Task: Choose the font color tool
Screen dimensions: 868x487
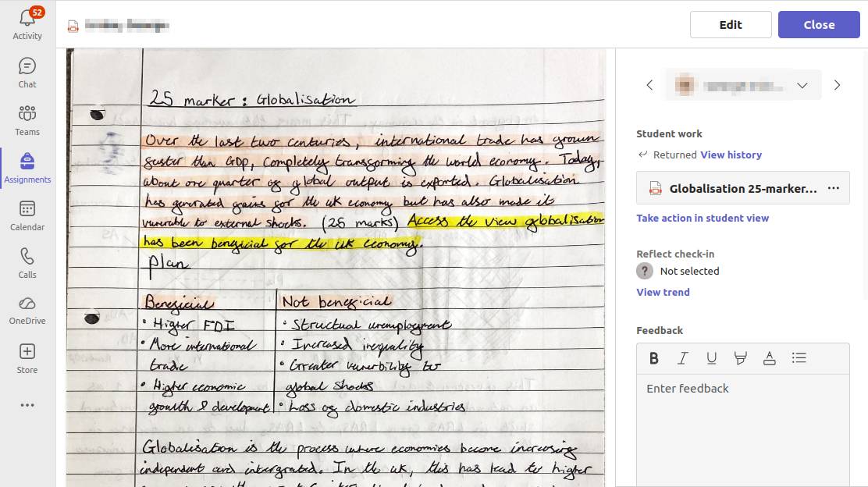Action: click(x=769, y=358)
